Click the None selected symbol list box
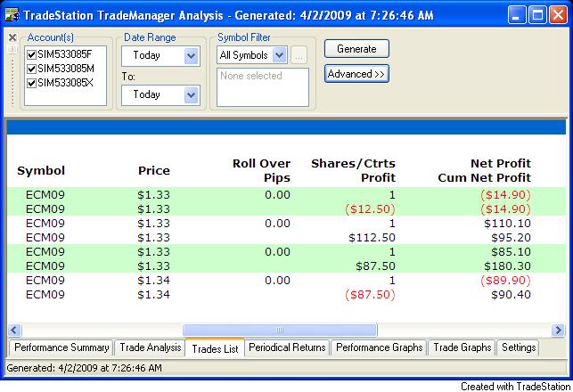The height and width of the screenshot is (392, 573). coord(263,87)
